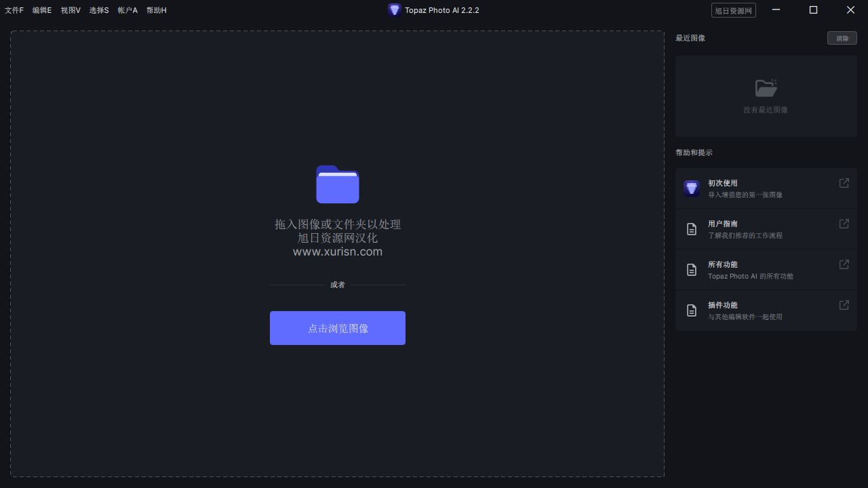Click the document icon beside 插件功能
Viewport: 868px width, 488px height.
(692, 310)
